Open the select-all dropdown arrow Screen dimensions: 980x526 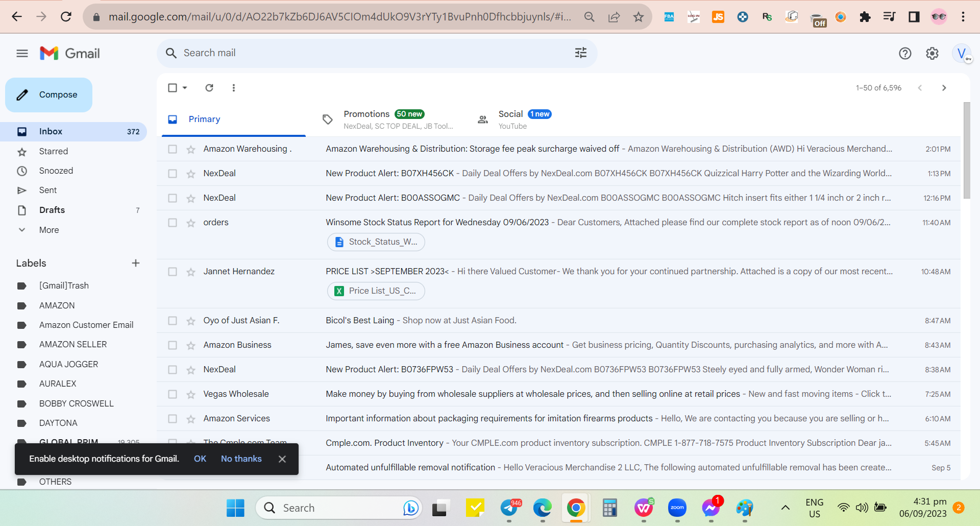(x=185, y=88)
